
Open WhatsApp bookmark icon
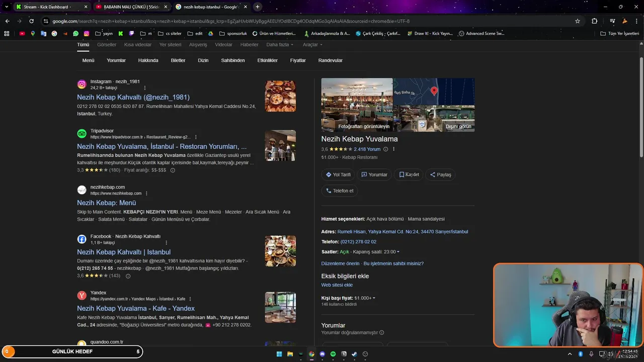[x=75, y=34]
